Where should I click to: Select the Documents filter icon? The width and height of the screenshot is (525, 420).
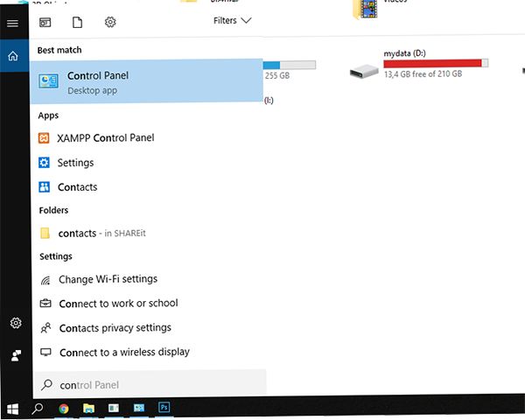click(x=77, y=21)
